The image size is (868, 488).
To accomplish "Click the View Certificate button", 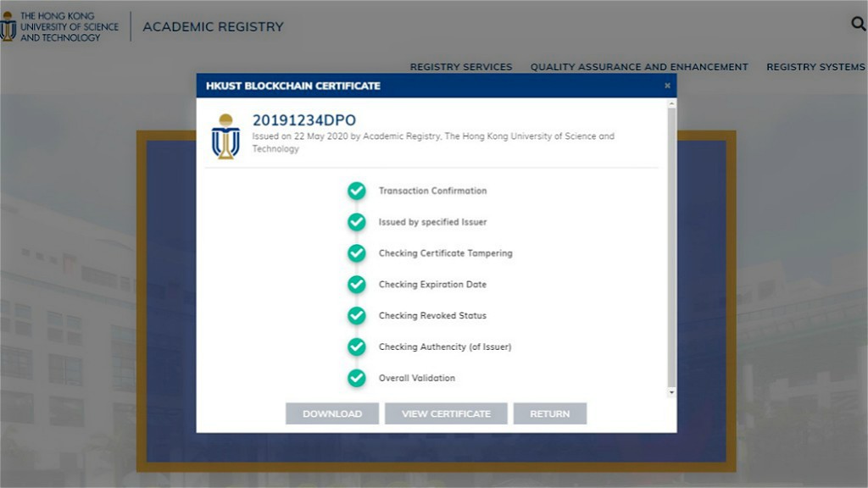I will coord(446,413).
